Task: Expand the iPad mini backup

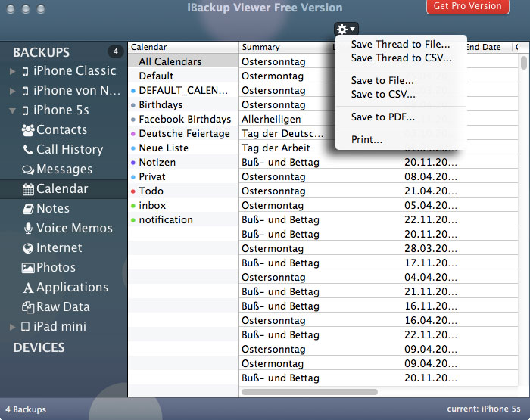Action: point(13,327)
